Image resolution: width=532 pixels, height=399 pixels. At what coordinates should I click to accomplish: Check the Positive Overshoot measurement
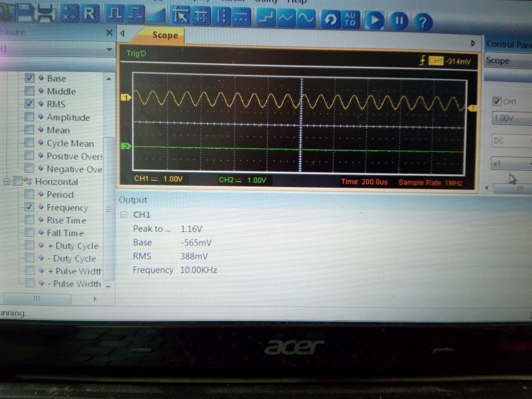tap(30, 156)
